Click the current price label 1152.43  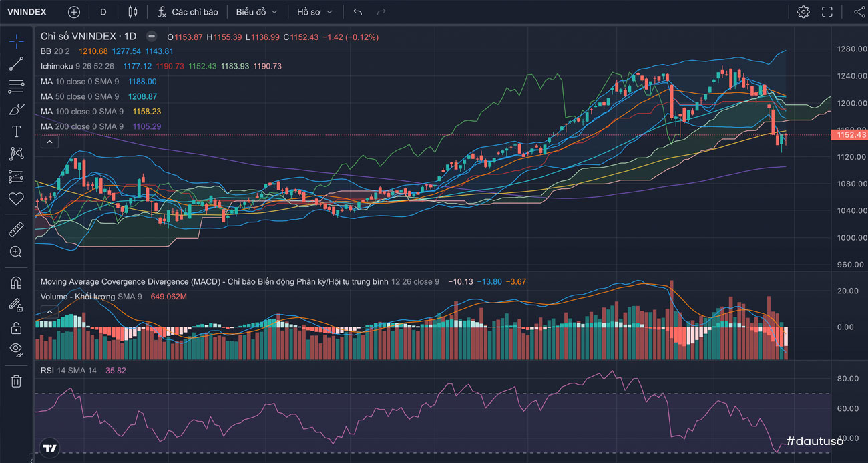pyautogui.click(x=849, y=135)
